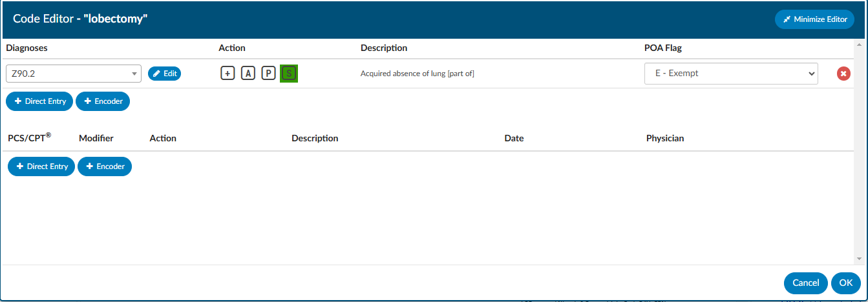Click Direct Entry under PCS/CPT section
This screenshot has height=302, width=868.
click(41, 166)
